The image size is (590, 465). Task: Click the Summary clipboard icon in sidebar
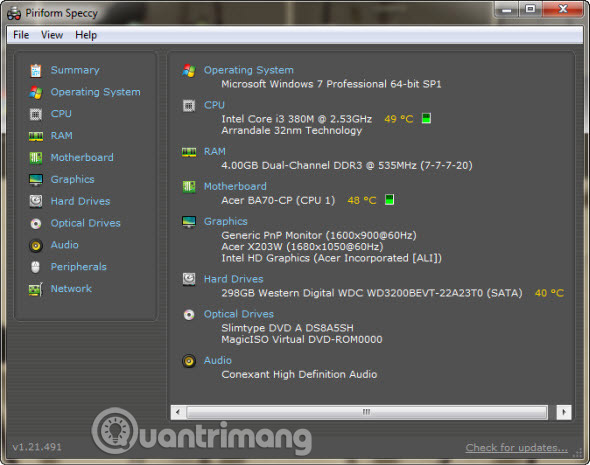click(36, 70)
